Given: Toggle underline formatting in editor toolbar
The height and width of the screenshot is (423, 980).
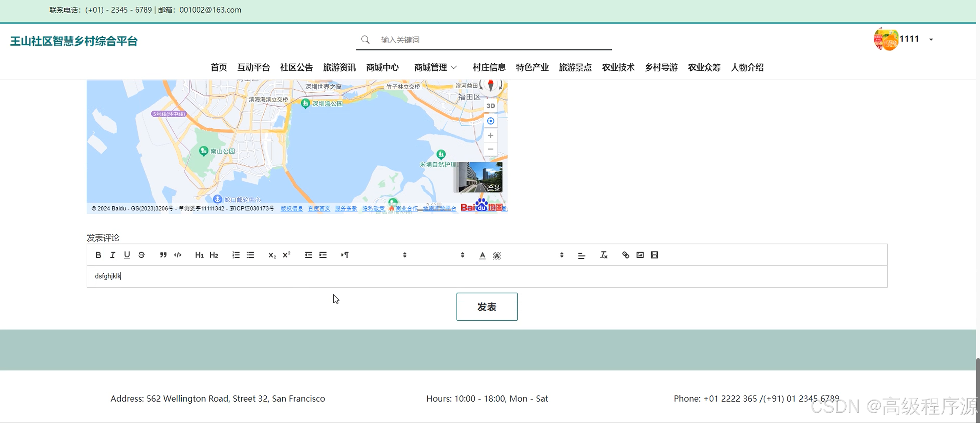Looking at the screenshot, I should (127, 255).
